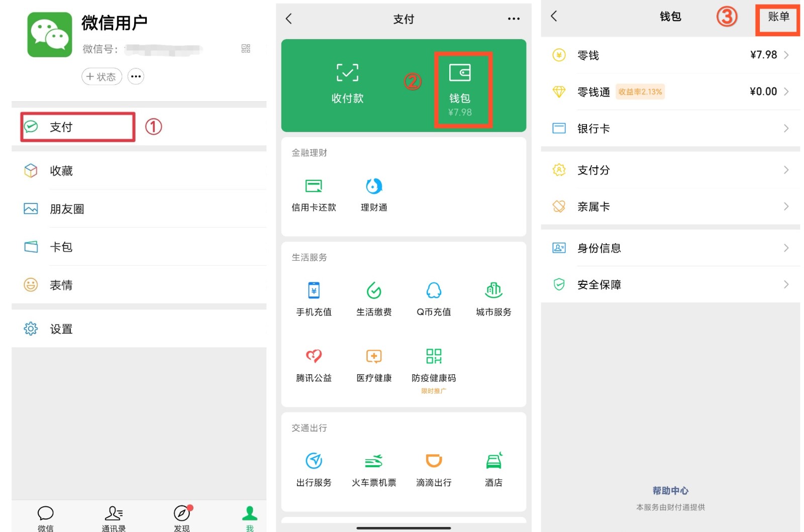Screen dimensions: 804x532
Task: Open 钱包 wallet showing ¥7.98
Action: point(460,90)
